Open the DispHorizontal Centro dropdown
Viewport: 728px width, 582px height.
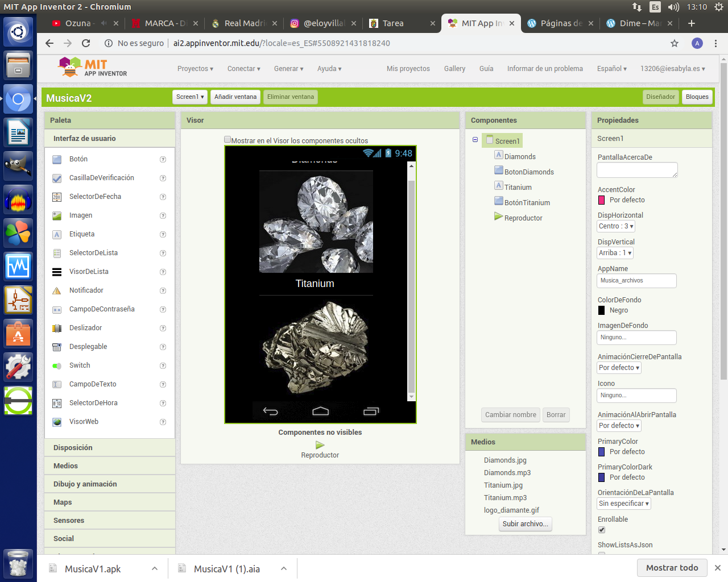(x=616, y=226)
